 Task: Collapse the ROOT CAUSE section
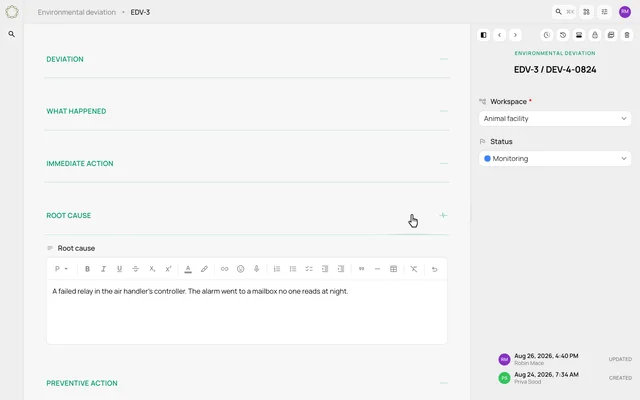(443, 215)
